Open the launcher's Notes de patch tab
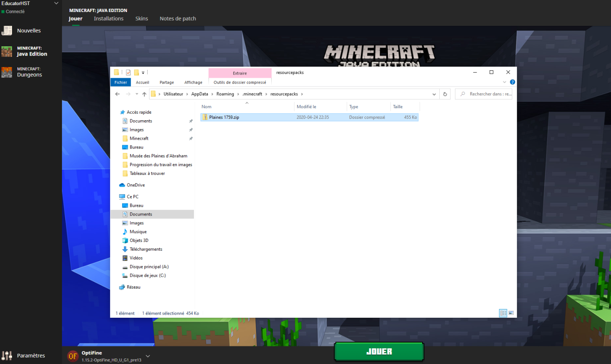Screen dimensions: 611x364 coord(178,19)
